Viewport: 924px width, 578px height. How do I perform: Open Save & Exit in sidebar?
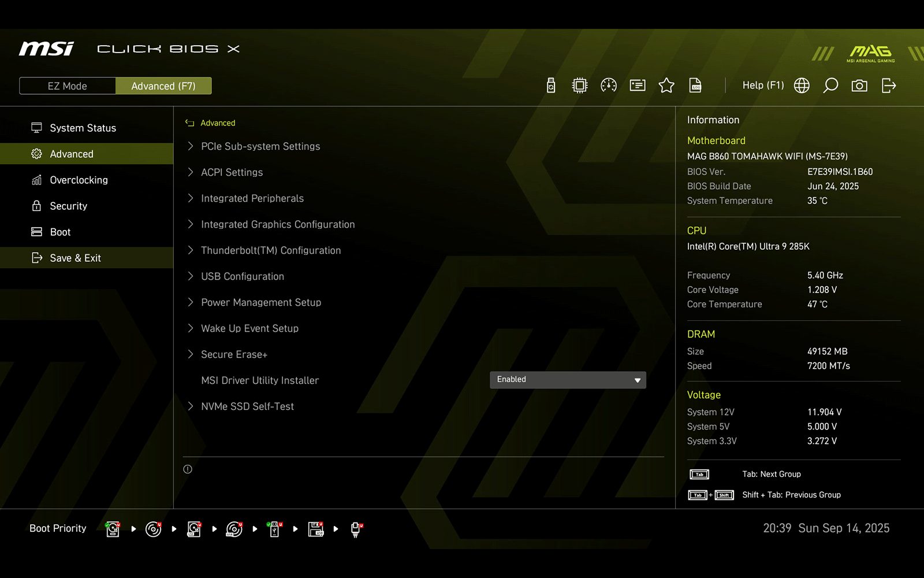(x=87, y=258)
